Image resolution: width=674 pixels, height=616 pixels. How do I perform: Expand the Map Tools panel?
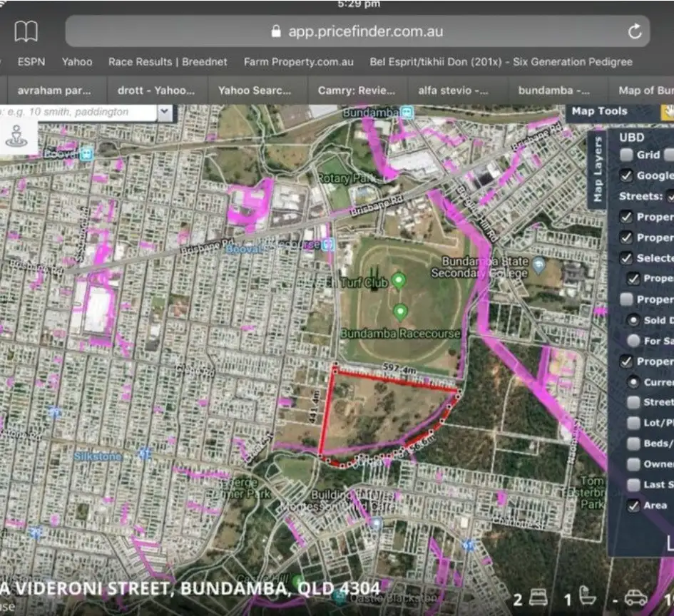click(599, 111)
